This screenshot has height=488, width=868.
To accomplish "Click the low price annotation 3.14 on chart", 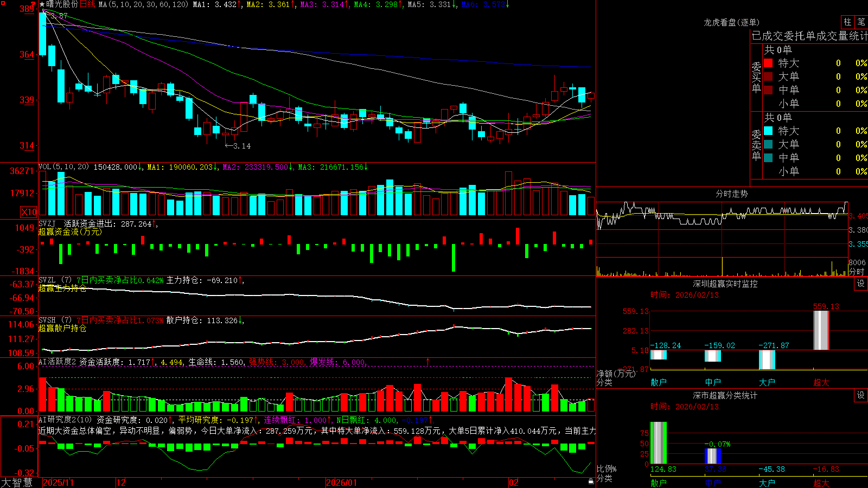I will (238, 146).
